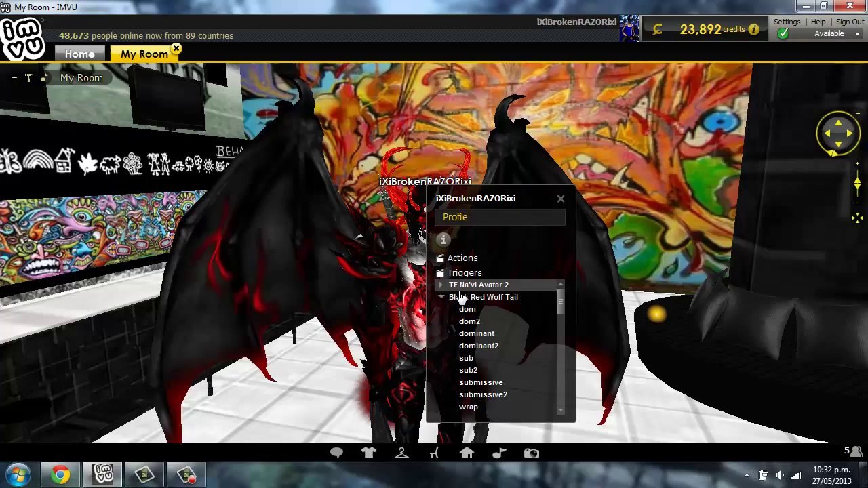Open Chrome from the taskbar
The width and height of the screenshot is (868, 488).
(60, 475)
